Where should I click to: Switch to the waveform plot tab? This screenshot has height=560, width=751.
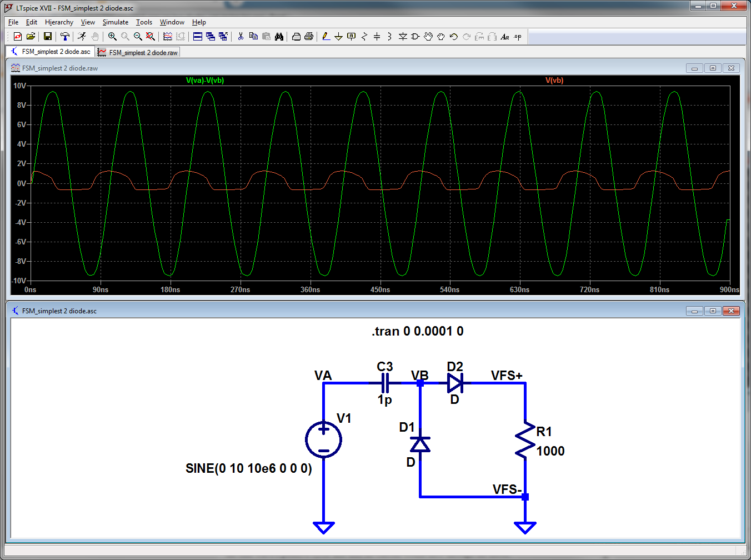click(x=137, y=52)
